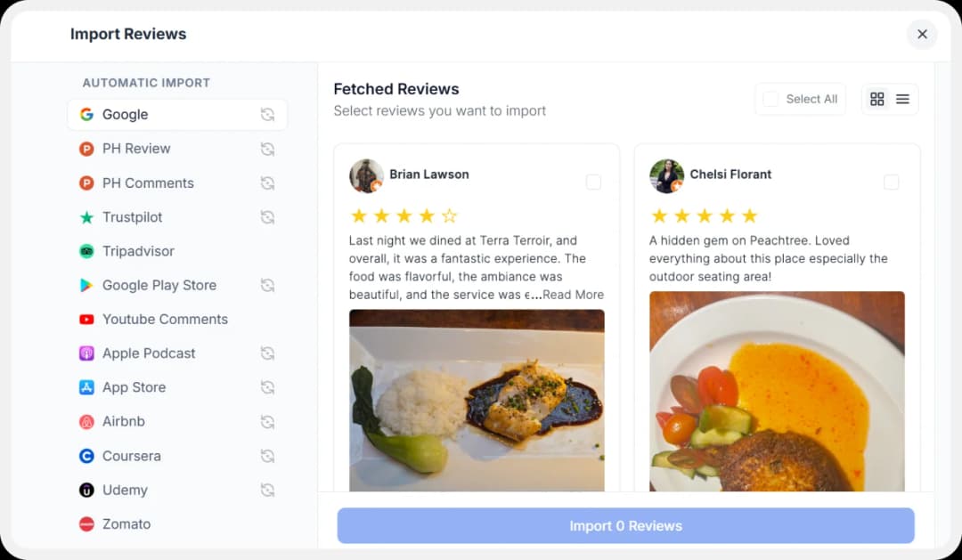Check Brian Lawson's review for import

point(593,182)
